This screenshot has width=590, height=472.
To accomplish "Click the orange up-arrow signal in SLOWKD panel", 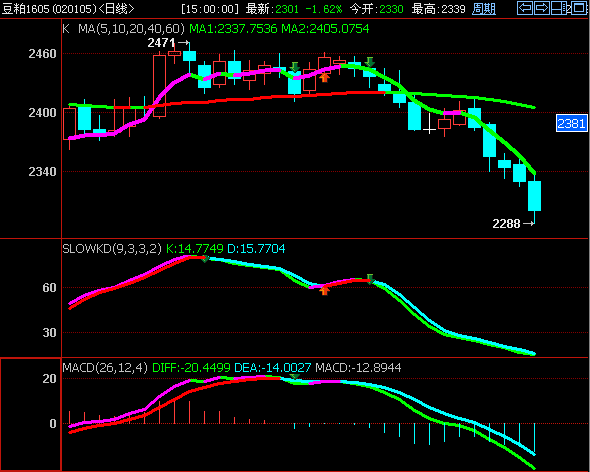I will (324, 290).
